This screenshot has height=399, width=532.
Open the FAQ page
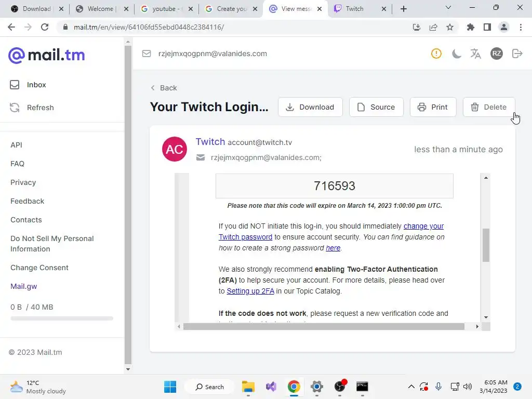(x=17, y=164)
